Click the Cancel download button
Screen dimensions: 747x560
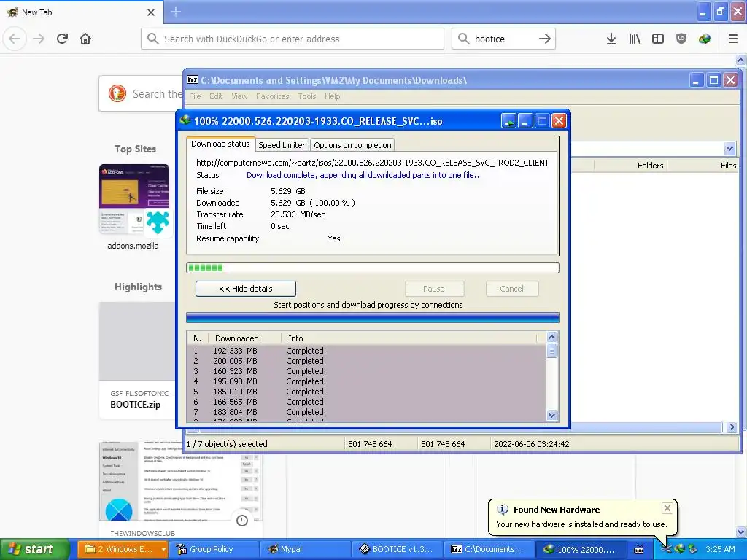[511, 289]
